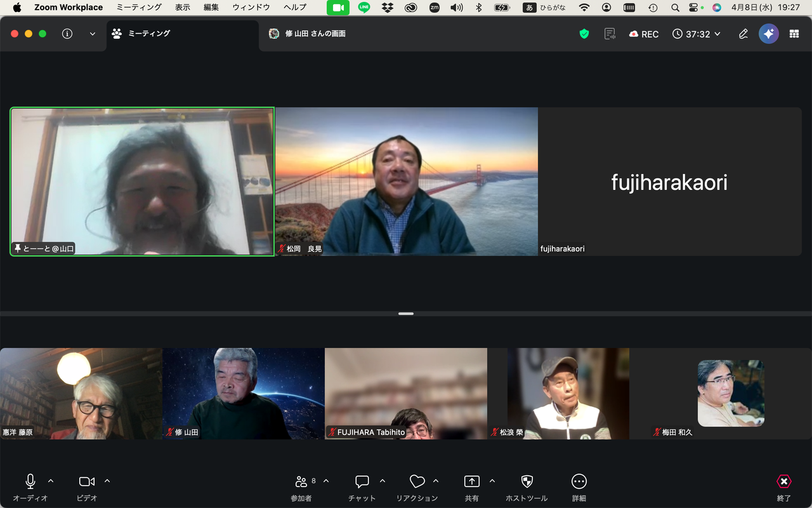The image size is (812, 508).
Task: Select 松岡 良晃 video tile
Action: coord(407,182)
